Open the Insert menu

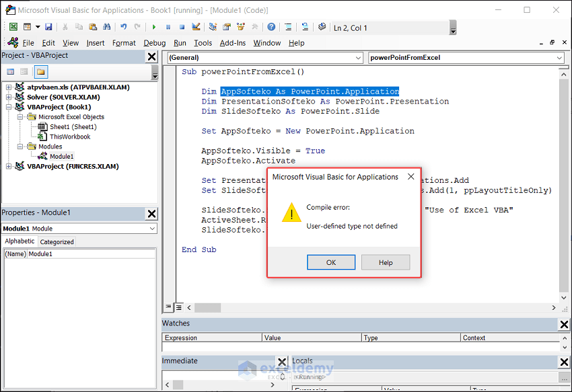pos(95,43)
